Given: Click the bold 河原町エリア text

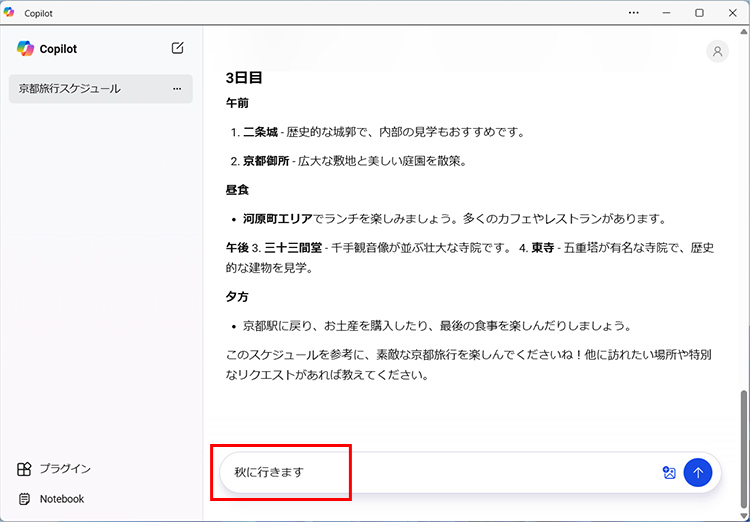Looking at the screenshot, I should (277, 218).
